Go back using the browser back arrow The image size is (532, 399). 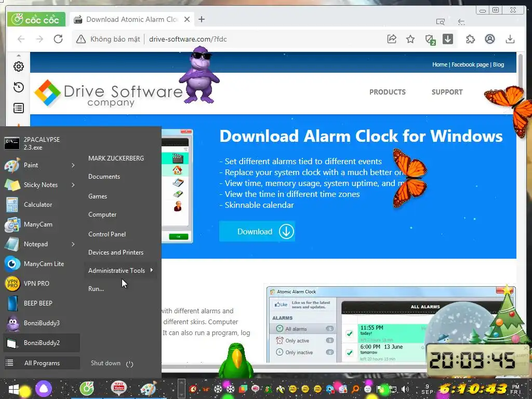tap(21, 39)
